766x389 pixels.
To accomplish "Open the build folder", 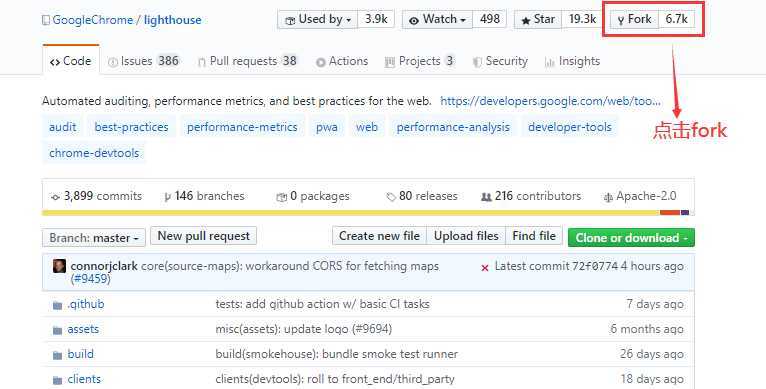I will click(81, 354).
